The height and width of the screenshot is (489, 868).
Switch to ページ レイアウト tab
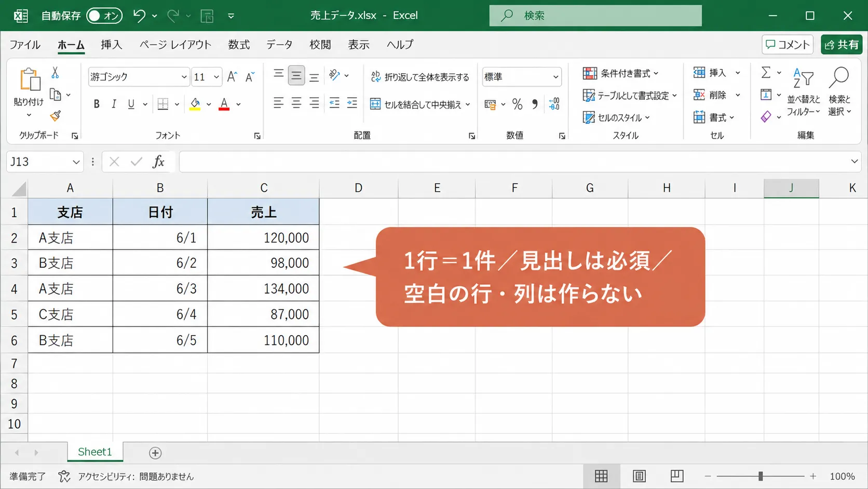pos(175,45)
